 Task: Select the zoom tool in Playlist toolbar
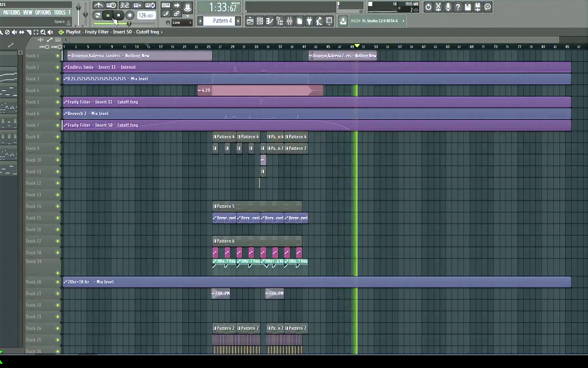click(x=43, y=32)
